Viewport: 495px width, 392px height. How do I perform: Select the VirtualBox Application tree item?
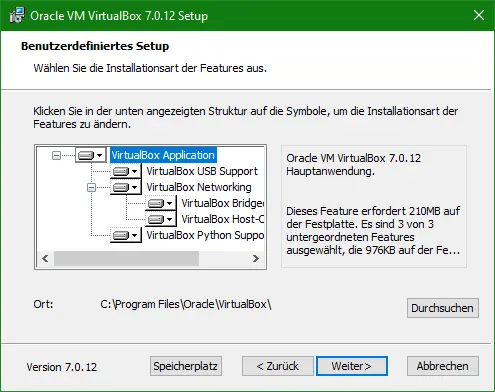(x=163, y=155)
